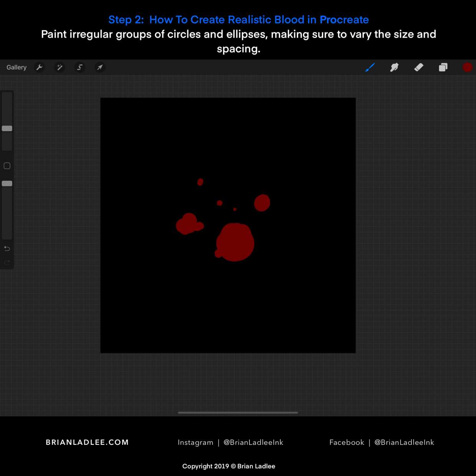Tap the largest blood blob on canvas
This screenshot has width=476, height=476.
tap(235, 243)
